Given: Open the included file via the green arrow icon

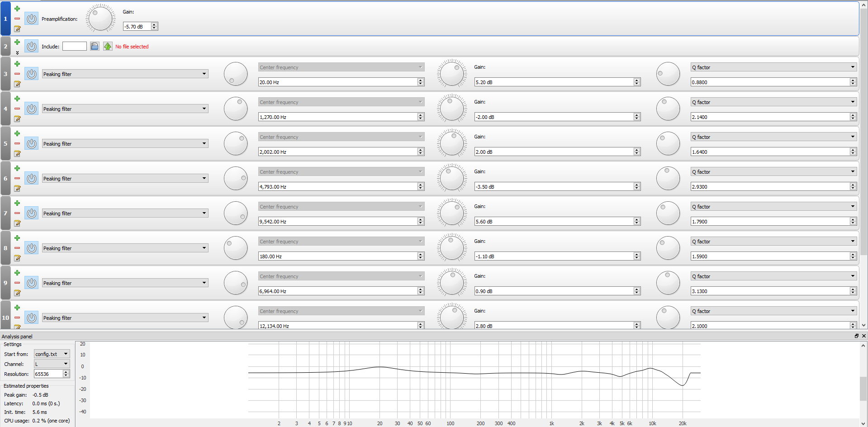Looking at the screenshot, I should pos(108,46).
